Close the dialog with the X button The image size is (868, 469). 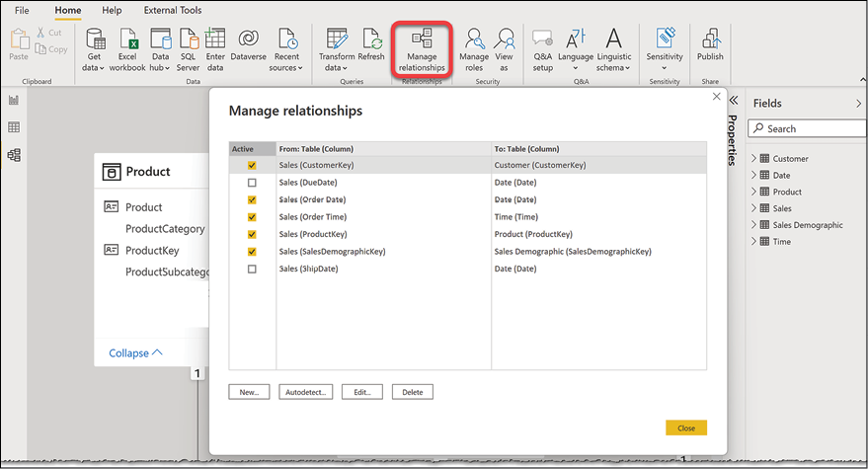click(x=716, y=97)
